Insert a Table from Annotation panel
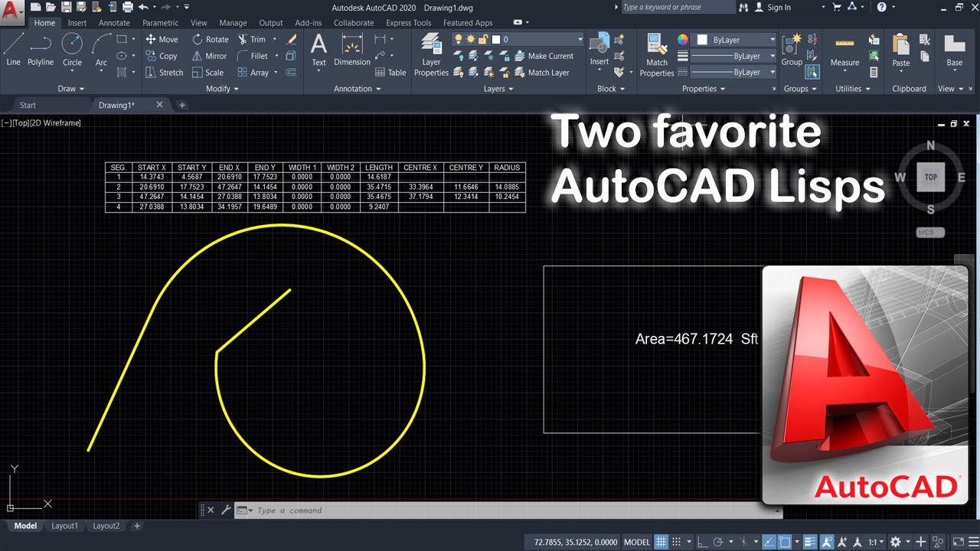The height and width of the screenshot is (551, 980). coord(390,73)
